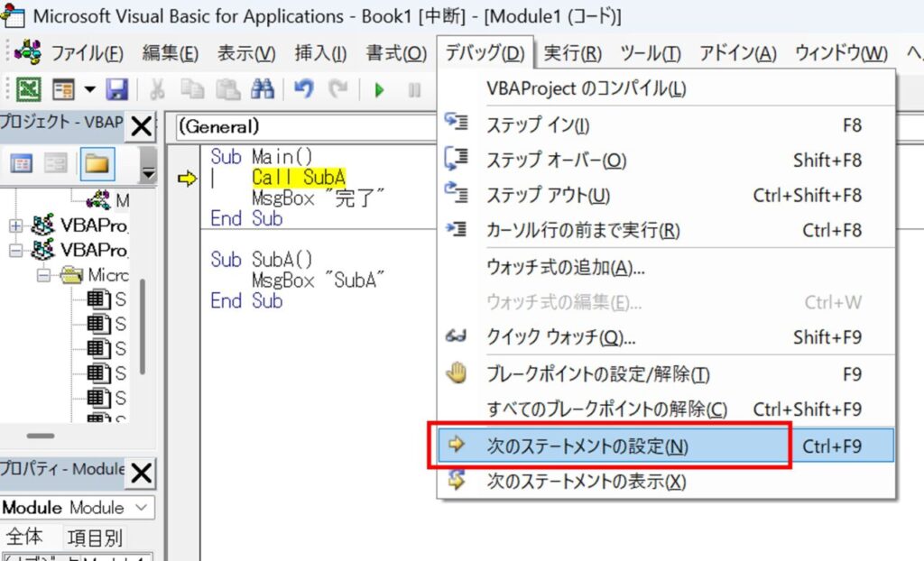Image resolution: width=924 pixels, height=561 pixels.
Task: Click the project icon beside ファイル menu
Action: click(x=28, y=52)
